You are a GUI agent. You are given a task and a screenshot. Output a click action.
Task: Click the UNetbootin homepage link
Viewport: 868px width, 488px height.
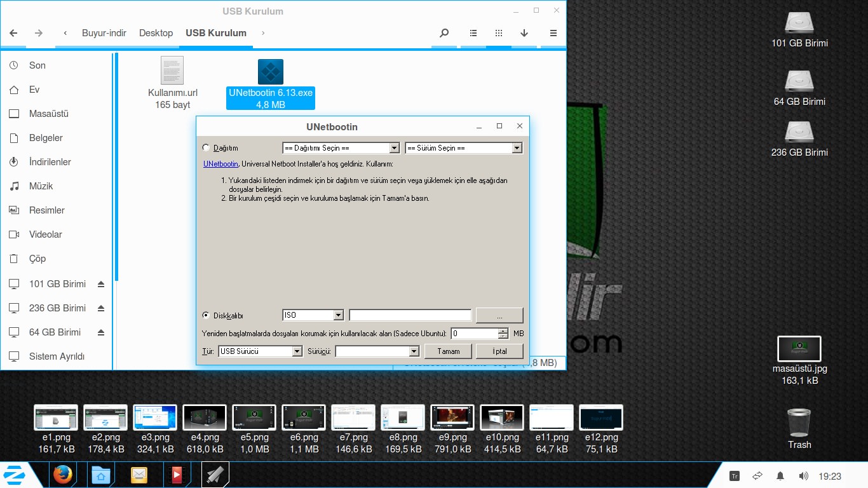click(x=220, y=164)
